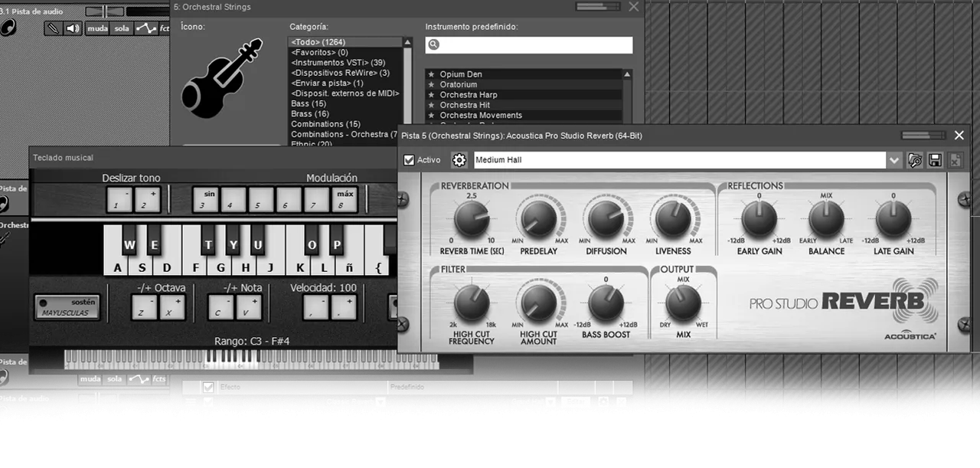The image size is (980, 468).
Task: Click the delete preset icon
Action: [x=955, y=160]
